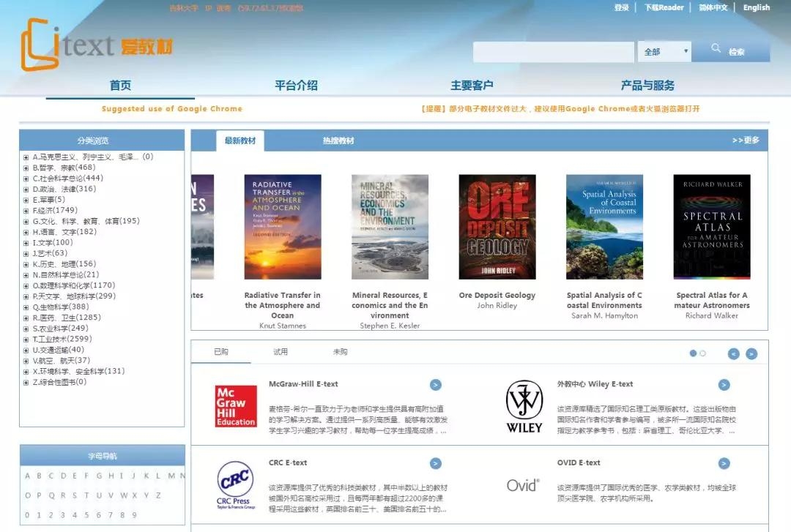
Task: Click the left carousel arrow below 已购 panel
Action: 734,353
